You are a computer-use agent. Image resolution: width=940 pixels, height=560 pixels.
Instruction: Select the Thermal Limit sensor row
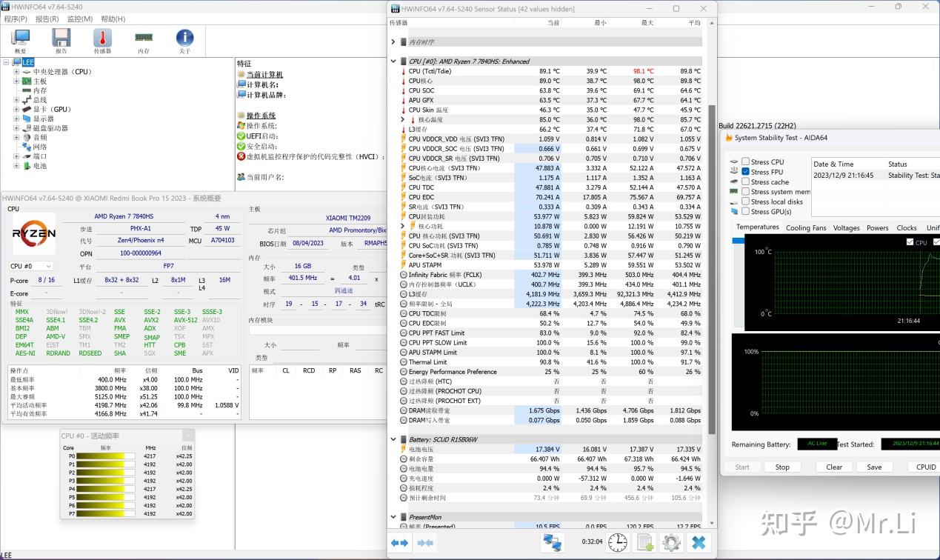(x=547, y=361)
